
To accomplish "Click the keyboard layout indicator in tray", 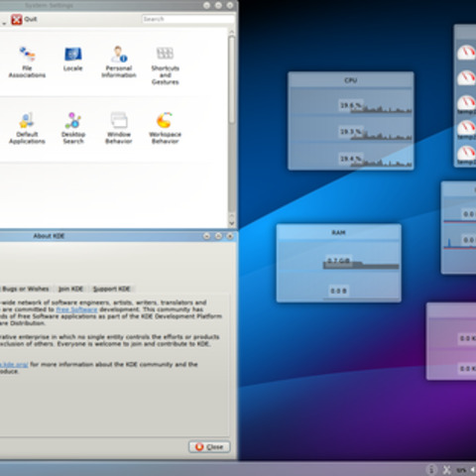I will (460, 470).
